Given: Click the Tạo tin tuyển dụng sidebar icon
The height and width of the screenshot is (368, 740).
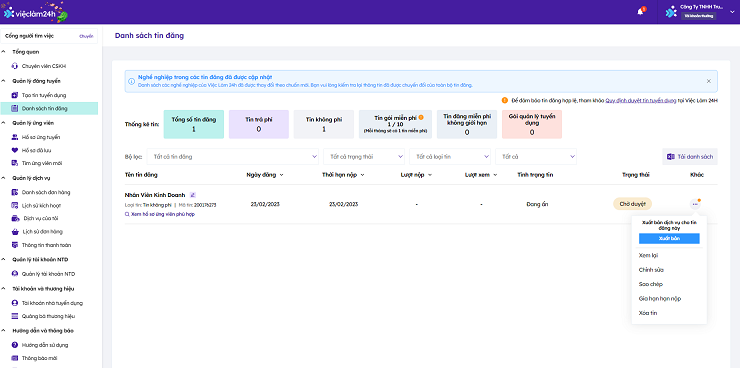Looking at the screenshot, I should (x=15, y=95).
